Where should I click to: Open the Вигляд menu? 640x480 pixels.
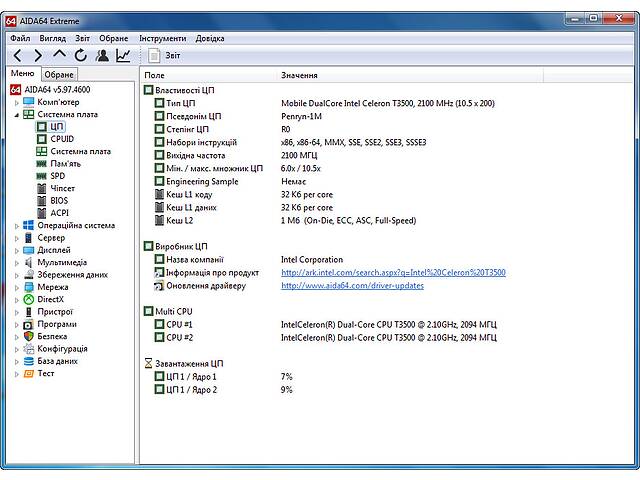[x=53, y=38]
